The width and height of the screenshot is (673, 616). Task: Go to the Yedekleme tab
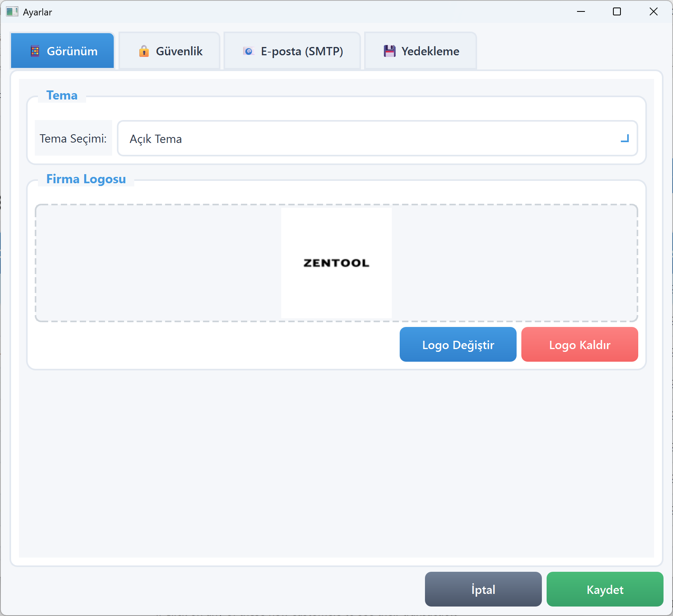421,51
